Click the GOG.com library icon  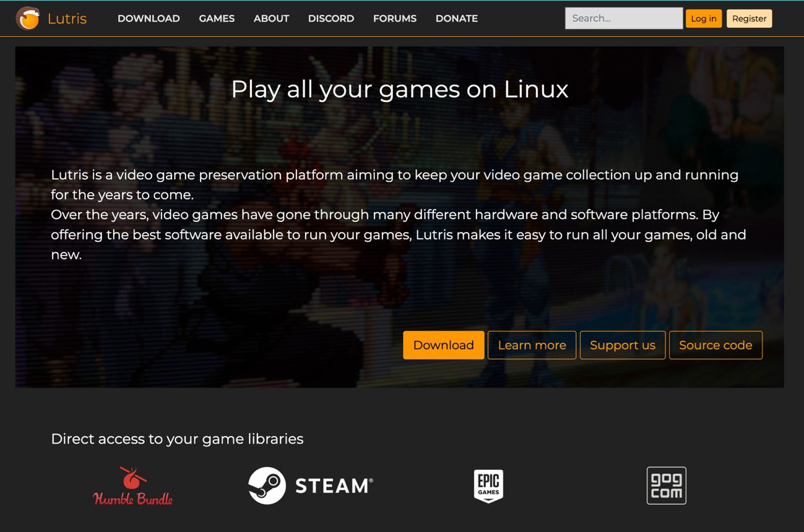[666, 486]
